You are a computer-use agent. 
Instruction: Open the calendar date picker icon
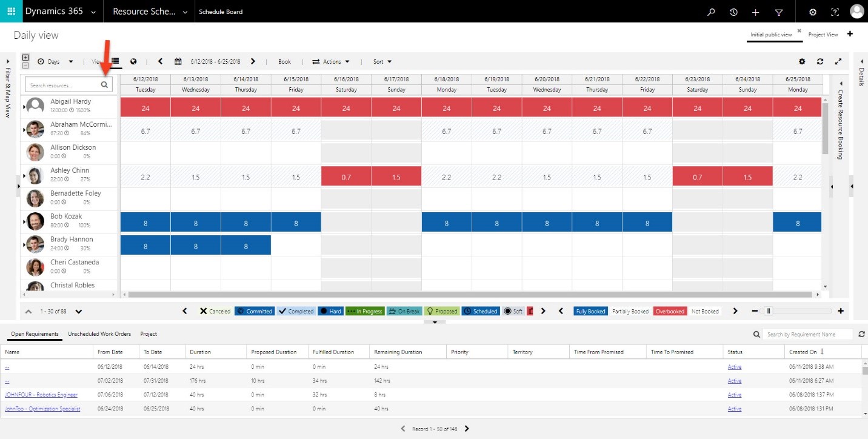tap(178, 61)
